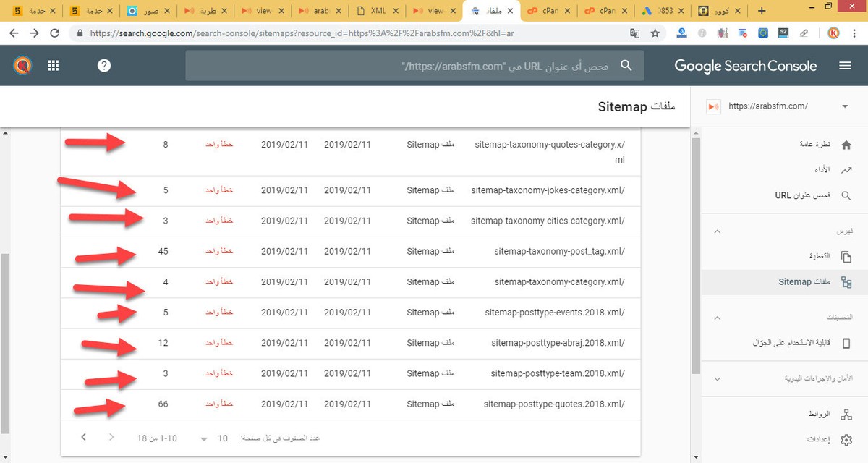Open the hamburger menu next to Google Search Console

[845, 66]
